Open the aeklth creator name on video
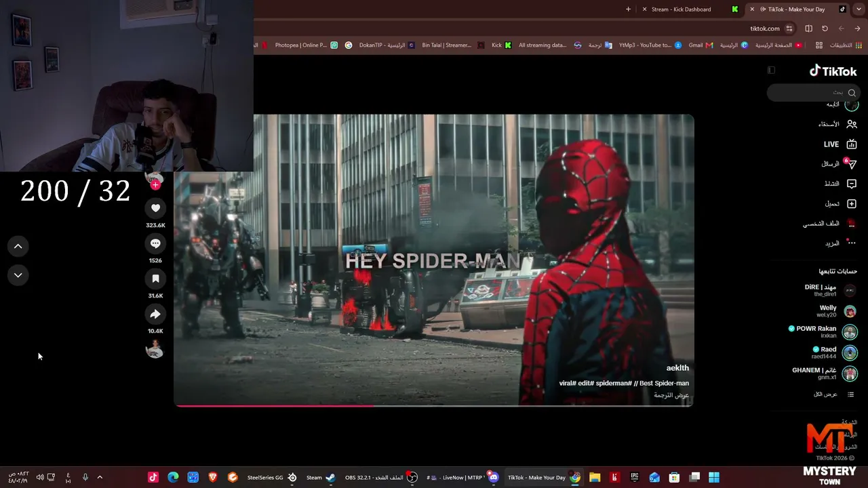Image resolution: width=868 pixels, height=488 pixels. pyautogui.click(x=677, y=368)
